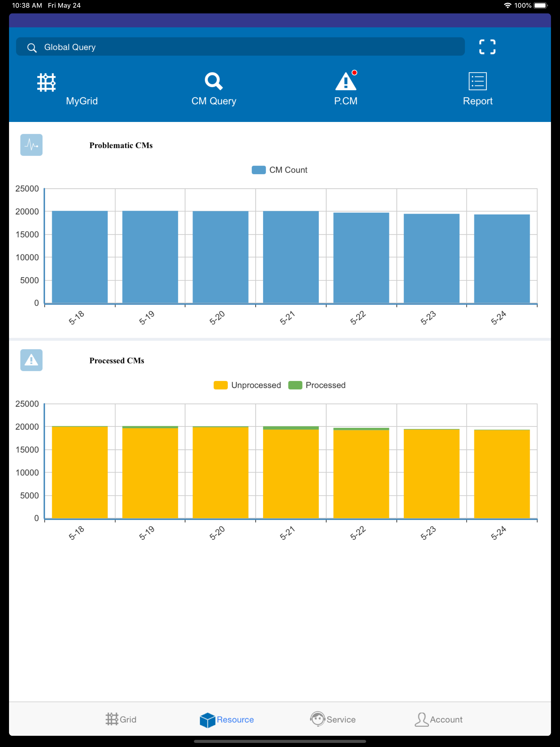Viewport: 560px width, 747px height.
Task: Toggle the CM Count legend swatch
Action: pyautogui.click(x=259, y=170)
